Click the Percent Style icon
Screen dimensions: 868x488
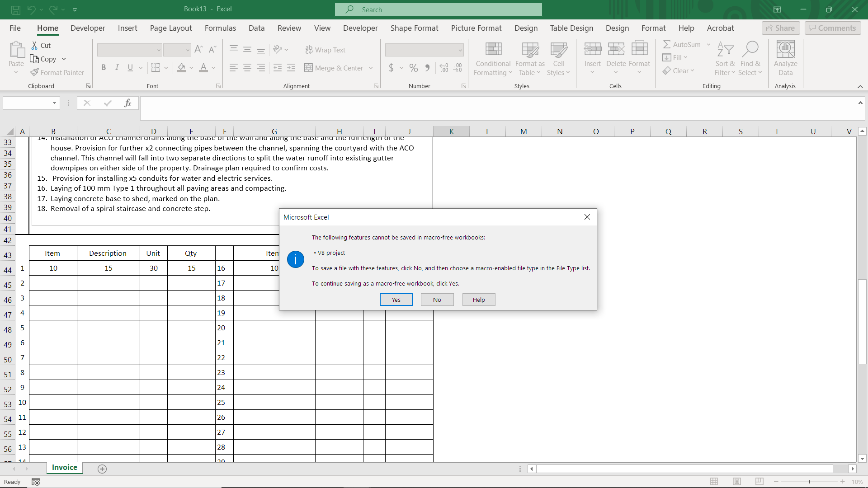click(414, 68)
